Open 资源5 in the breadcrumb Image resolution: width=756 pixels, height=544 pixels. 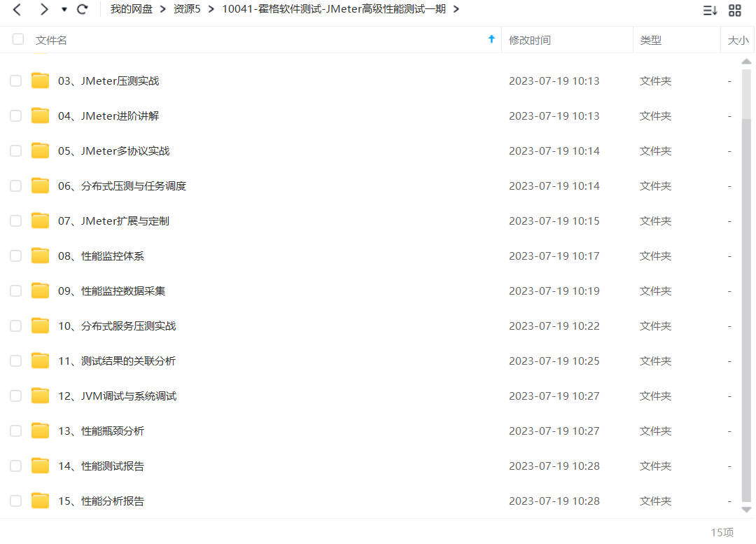pos(187,9)
